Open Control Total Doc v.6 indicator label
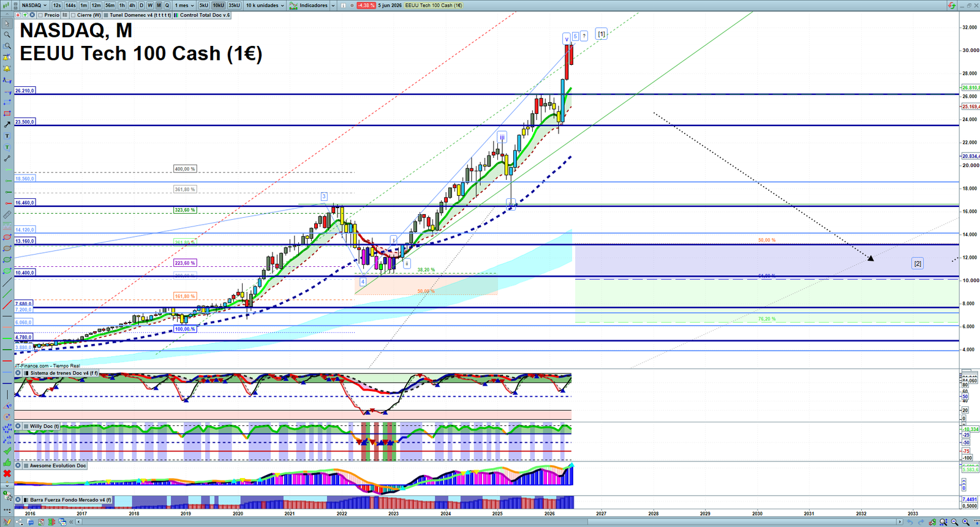 (205, 15)
